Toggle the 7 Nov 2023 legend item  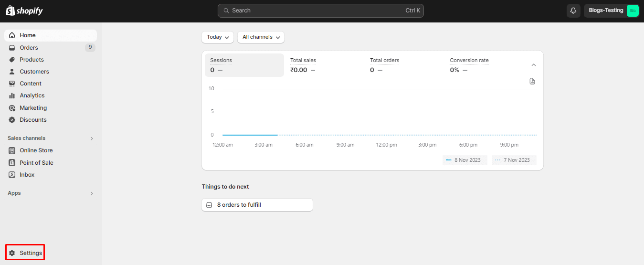coord(514,160)
